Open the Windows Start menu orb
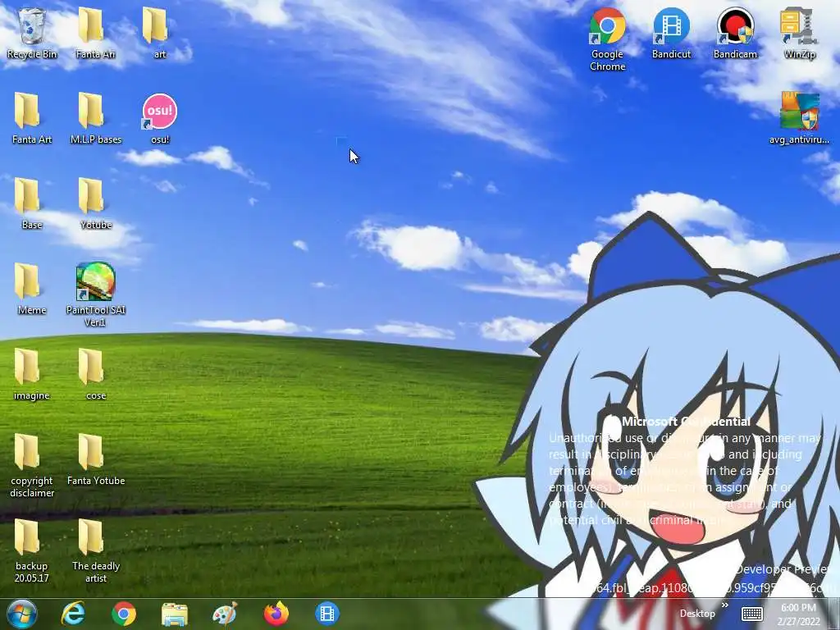This screenshot has width=840, height=630. pos(22,614)
